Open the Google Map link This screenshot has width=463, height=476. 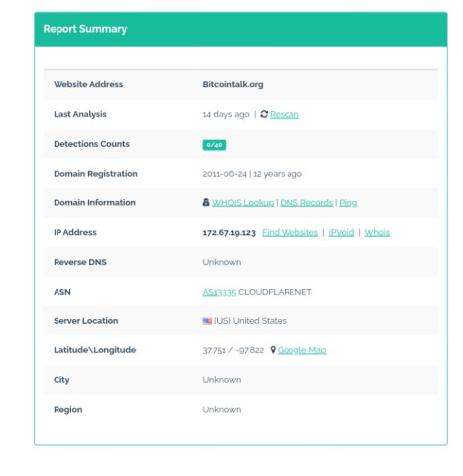click(301, 350)
